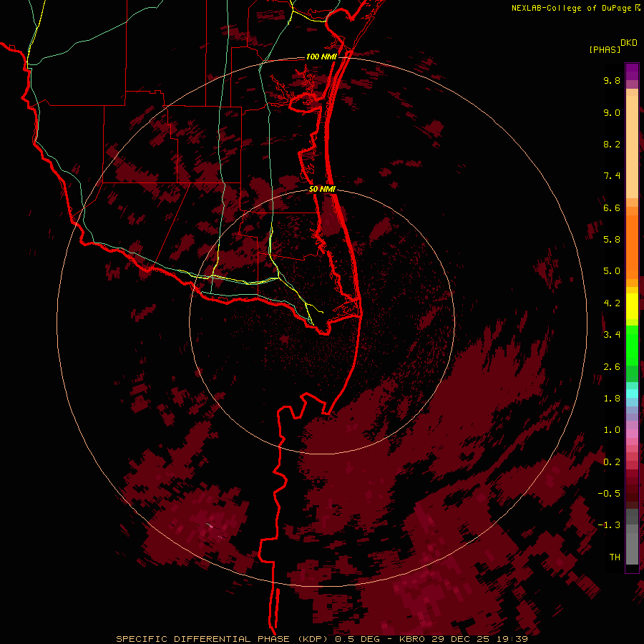The image size is (644, 644).
Task: Click the 0.2 value on the scale
Action: pos(612,462)
